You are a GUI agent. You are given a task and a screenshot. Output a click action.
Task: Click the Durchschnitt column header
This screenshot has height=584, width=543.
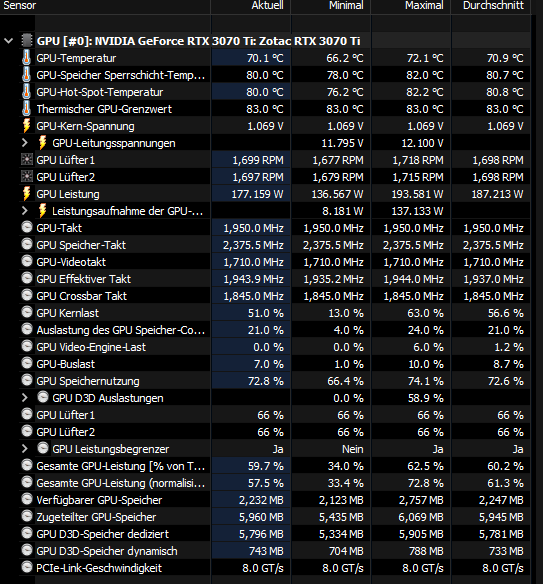(491, 6)
